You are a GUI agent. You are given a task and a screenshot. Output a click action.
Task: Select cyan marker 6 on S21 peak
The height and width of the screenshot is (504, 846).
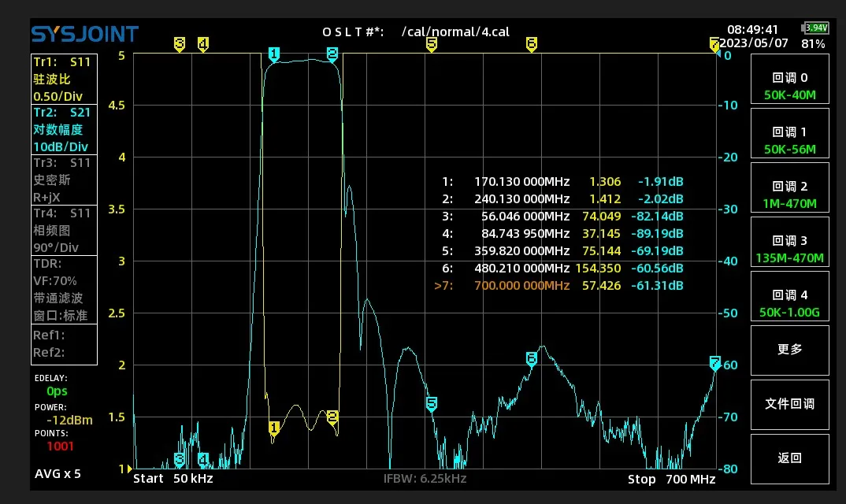tap(532, 359)
